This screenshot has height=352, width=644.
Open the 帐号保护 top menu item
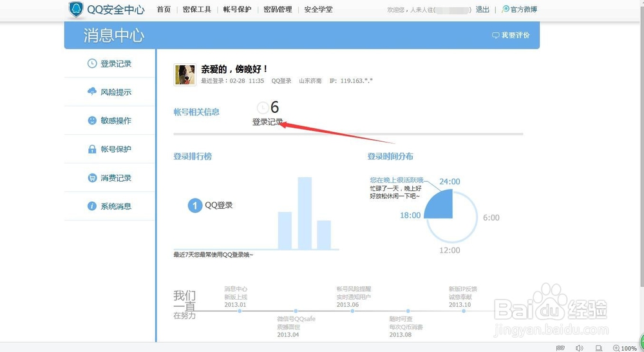click(237, 10)
